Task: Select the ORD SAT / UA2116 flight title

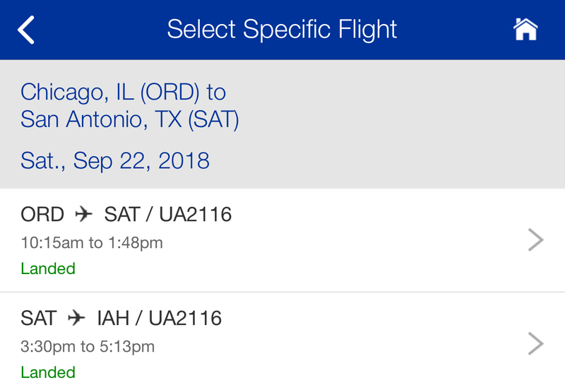Action: pyautogui.click(x=126, y=215)
